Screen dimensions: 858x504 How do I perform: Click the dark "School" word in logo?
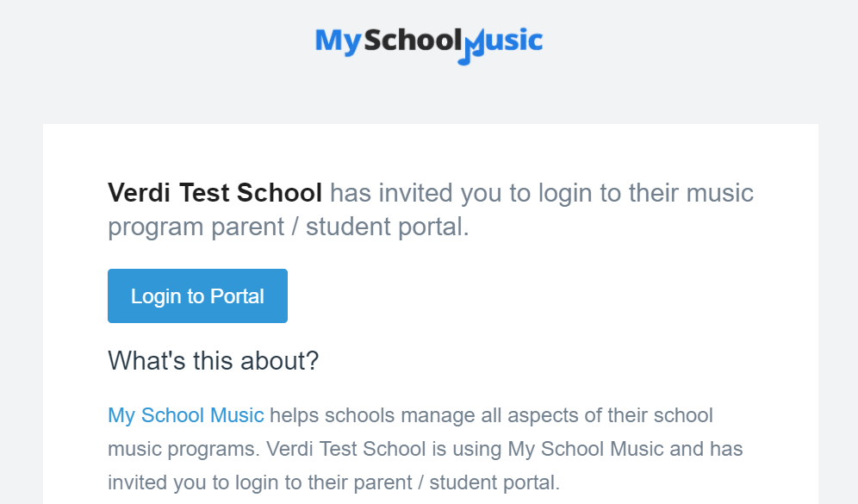pyautogui.click(x=413, y=40)
